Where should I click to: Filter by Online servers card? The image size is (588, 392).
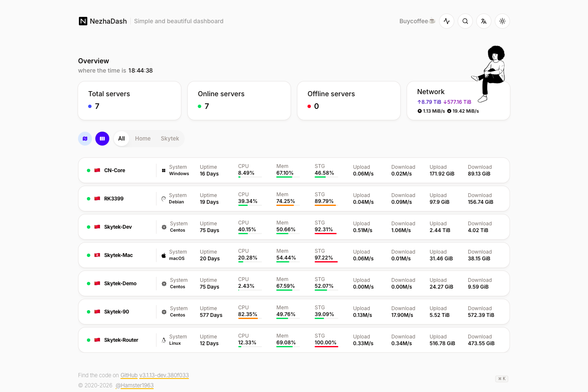click(x=239, y=100)
